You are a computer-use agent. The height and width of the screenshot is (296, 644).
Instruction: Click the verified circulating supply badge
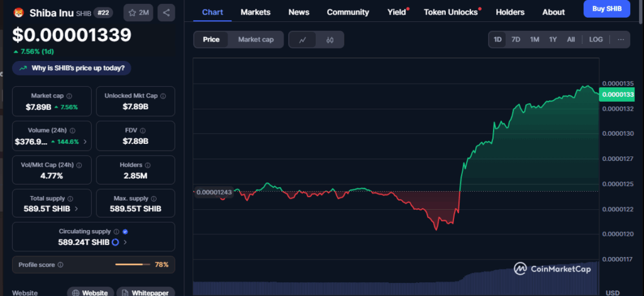tap(125, 231)
